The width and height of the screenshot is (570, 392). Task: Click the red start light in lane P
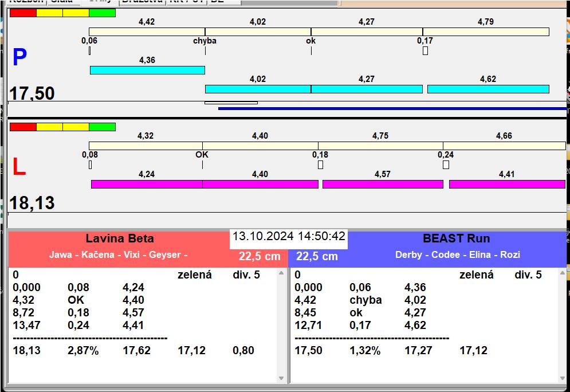23,13
